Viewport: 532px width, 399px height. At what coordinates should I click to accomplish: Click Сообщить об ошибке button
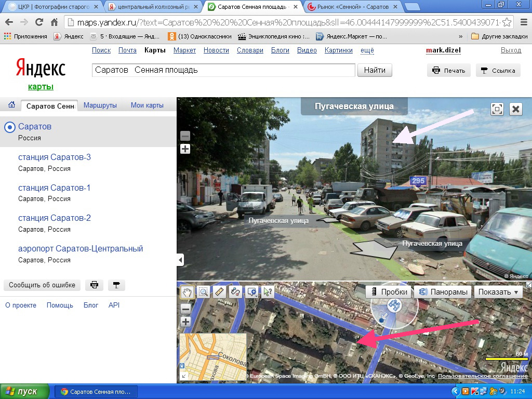coord(42,285)
